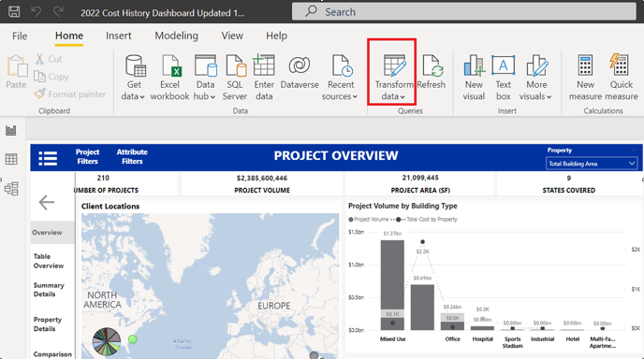Open the Total Building Area dropdown
Screen dimensions: 644x359
pyautogui.click(x=591, y=164)
